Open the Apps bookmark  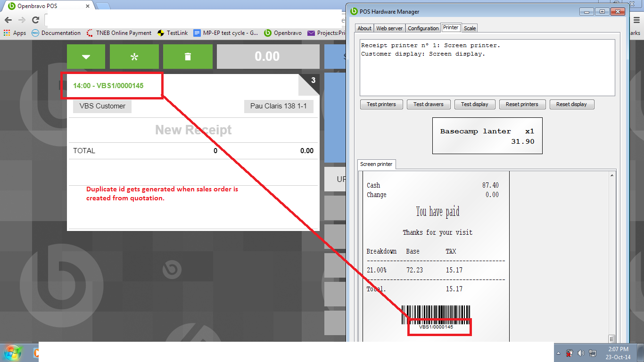[15, 33]
